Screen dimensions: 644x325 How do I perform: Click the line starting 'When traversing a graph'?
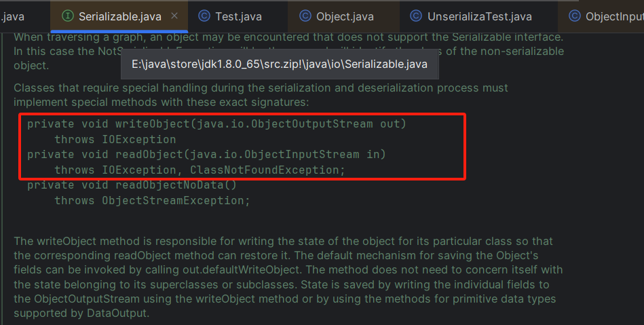tap(288, 37)
